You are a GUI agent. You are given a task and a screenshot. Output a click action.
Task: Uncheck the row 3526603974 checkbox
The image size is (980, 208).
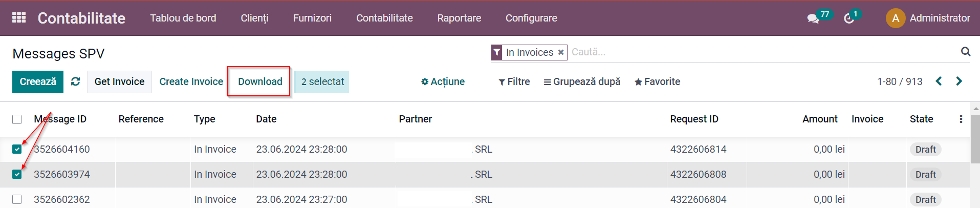click(x=17, y=174)
